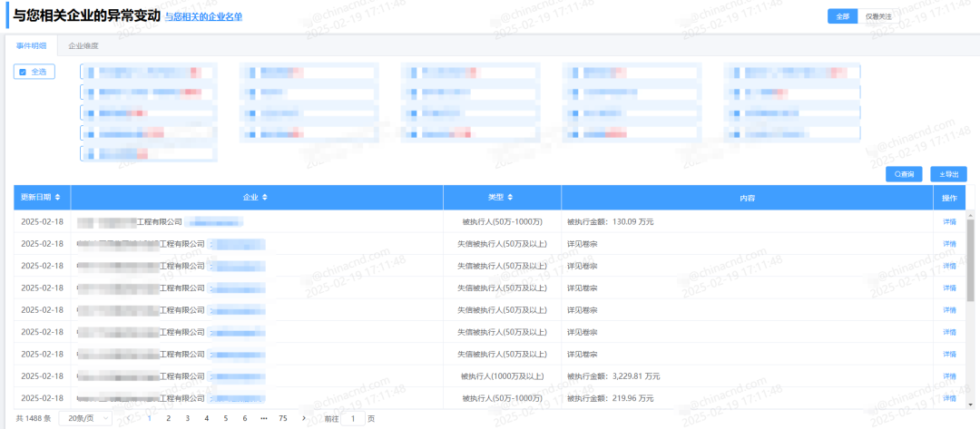The width and height of the screenshot is (980, 429).
Task: Switch to the 企业维度 tab
Action: [83, 45]
